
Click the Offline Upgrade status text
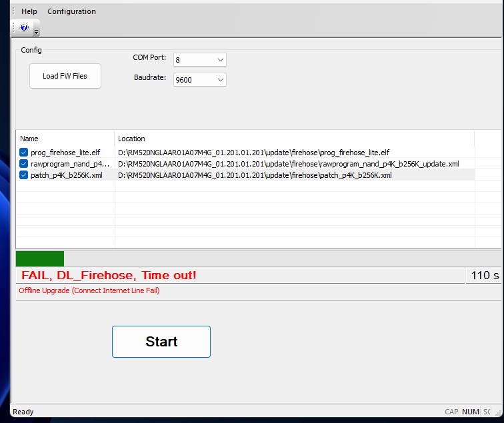click(89, 290)
